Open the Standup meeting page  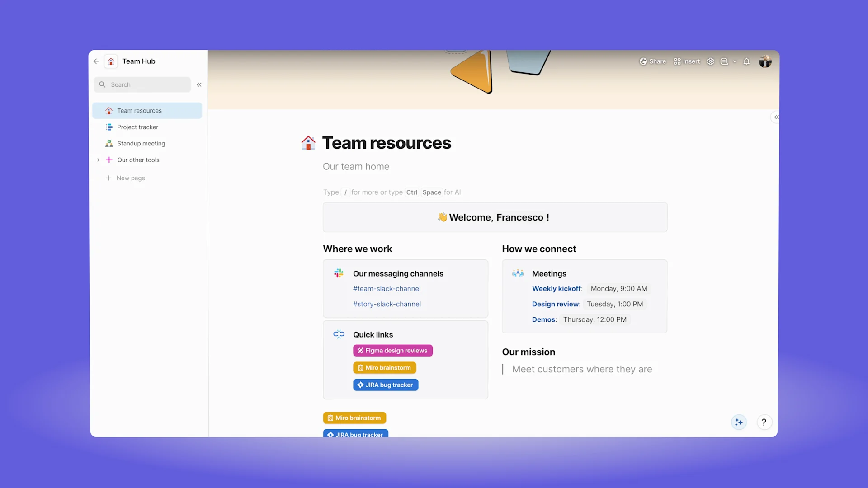pos(141,143)
